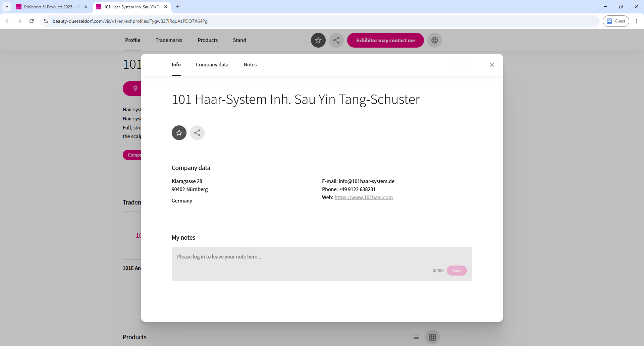Click the dark star icon below the company name

[x=179, y=133]
